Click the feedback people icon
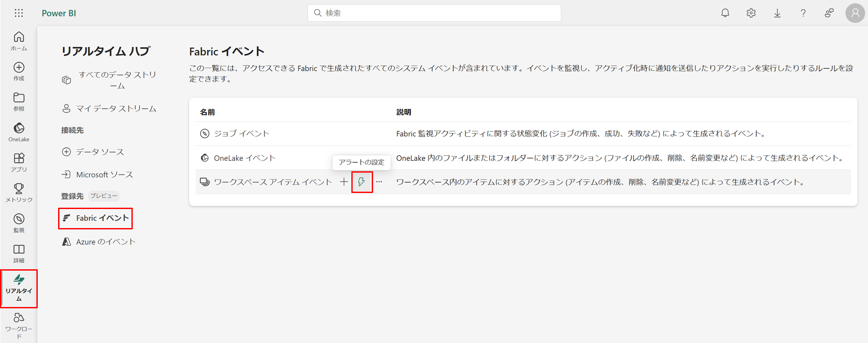868x343 pixels. click(x=829, y=13)
